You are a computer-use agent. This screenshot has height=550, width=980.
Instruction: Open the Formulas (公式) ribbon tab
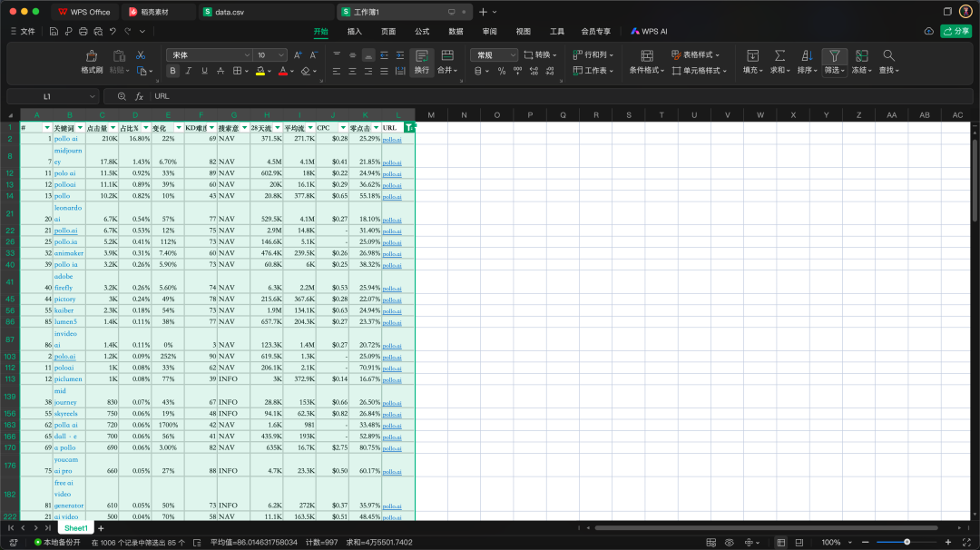(423, 31)
